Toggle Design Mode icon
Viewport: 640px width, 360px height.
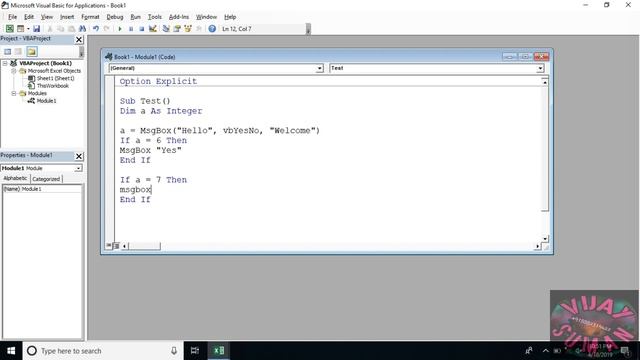(153, 29)
